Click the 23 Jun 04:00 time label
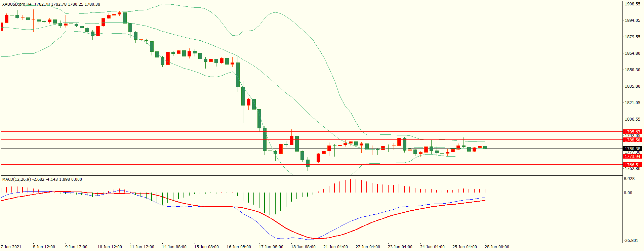This screenshot has height=251, width=644. tap(400, 247)
